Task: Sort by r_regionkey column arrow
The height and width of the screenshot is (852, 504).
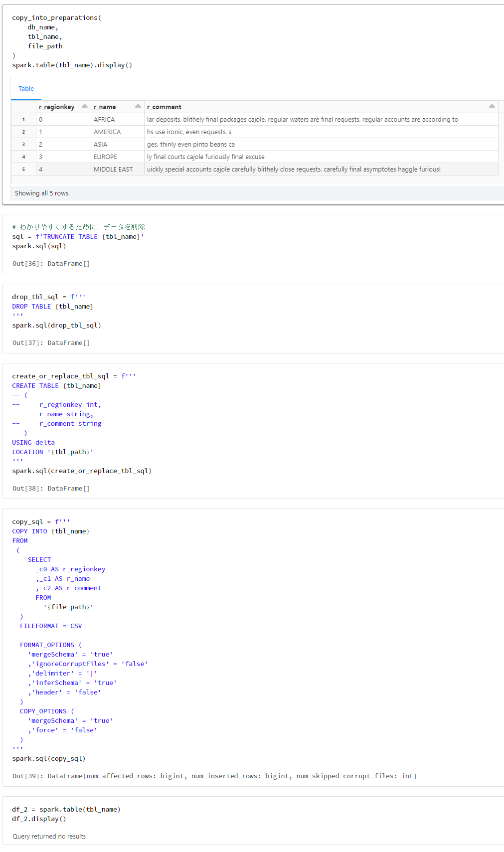Action: (85, 106)
